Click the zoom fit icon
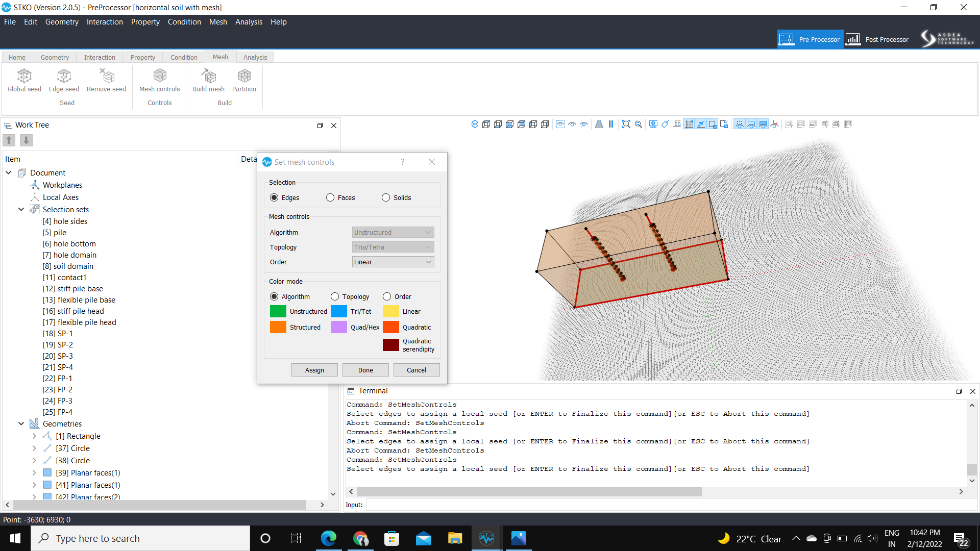This screenshot has width=980, height=551. pos(626,124)
